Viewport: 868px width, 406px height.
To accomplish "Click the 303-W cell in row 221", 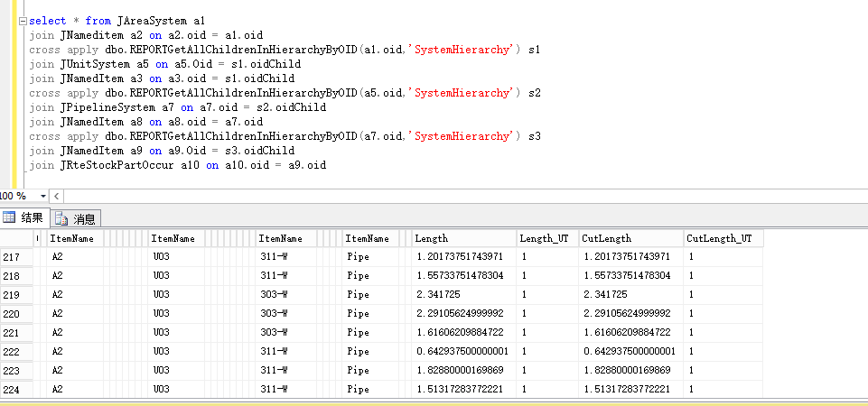I will 286,332.
